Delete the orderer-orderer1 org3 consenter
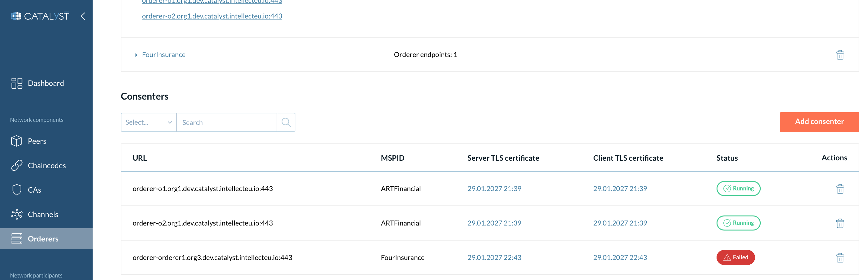Viewport: 868px width, 280px height. [x=840, y=258]
